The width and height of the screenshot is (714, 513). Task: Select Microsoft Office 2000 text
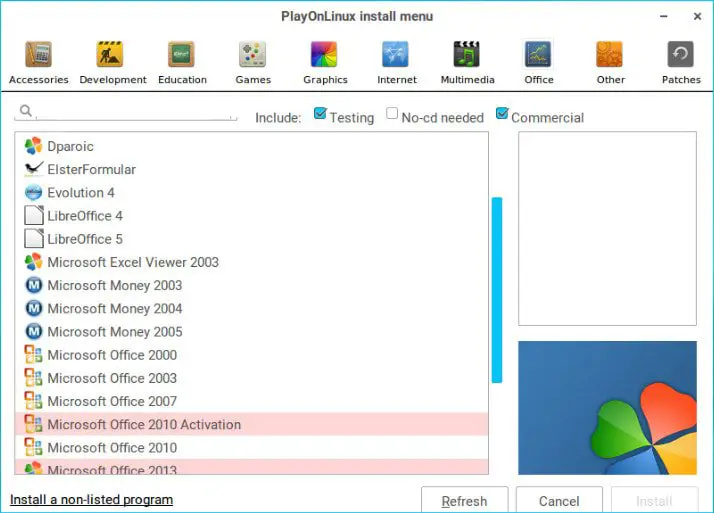112,355
